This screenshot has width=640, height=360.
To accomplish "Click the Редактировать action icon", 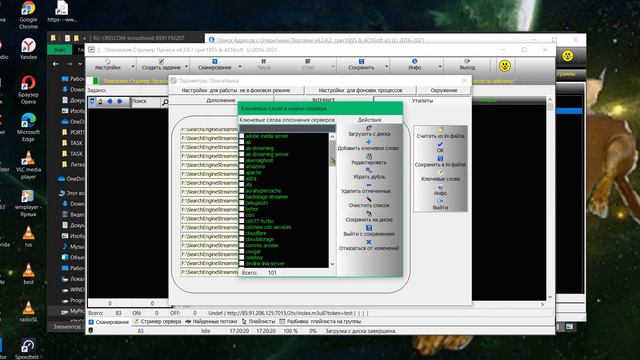I will coord(369,156).
